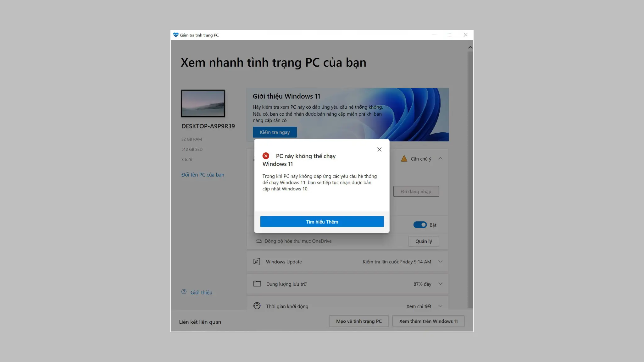644x362 pixels.
Task: Click the Xem chi tiết text
Action: 419,306
